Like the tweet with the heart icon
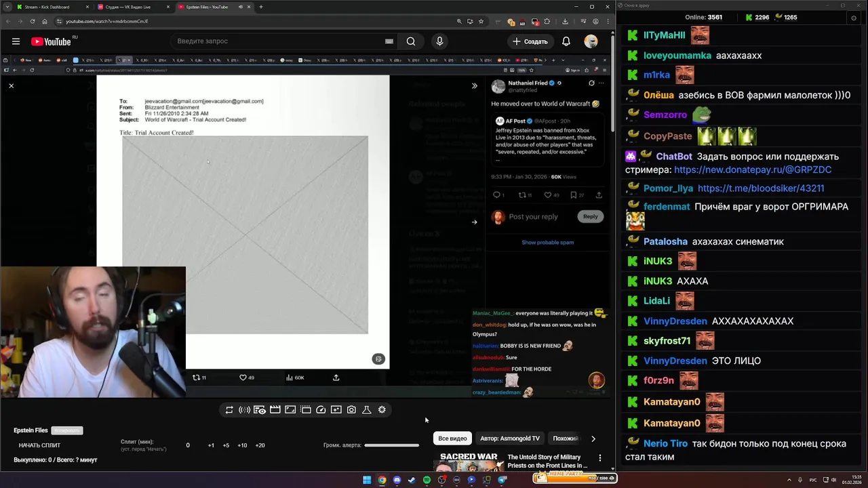Viewport: 868px width, 488px height. tap(548, 195)
